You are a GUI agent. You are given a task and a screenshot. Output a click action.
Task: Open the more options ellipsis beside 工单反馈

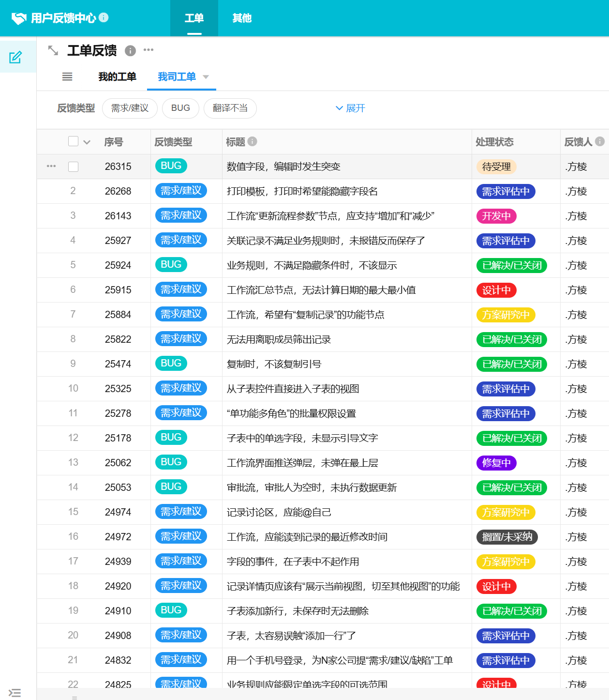pos(149,50)
